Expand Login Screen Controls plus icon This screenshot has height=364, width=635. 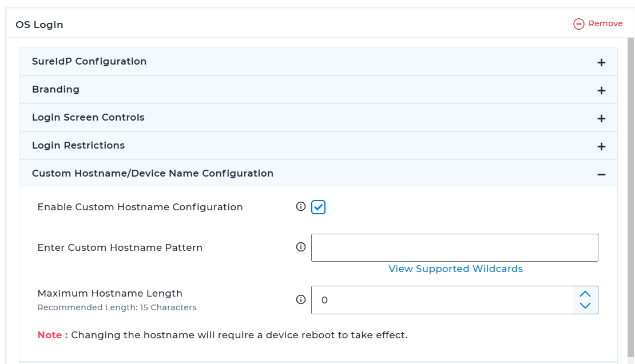601,118
